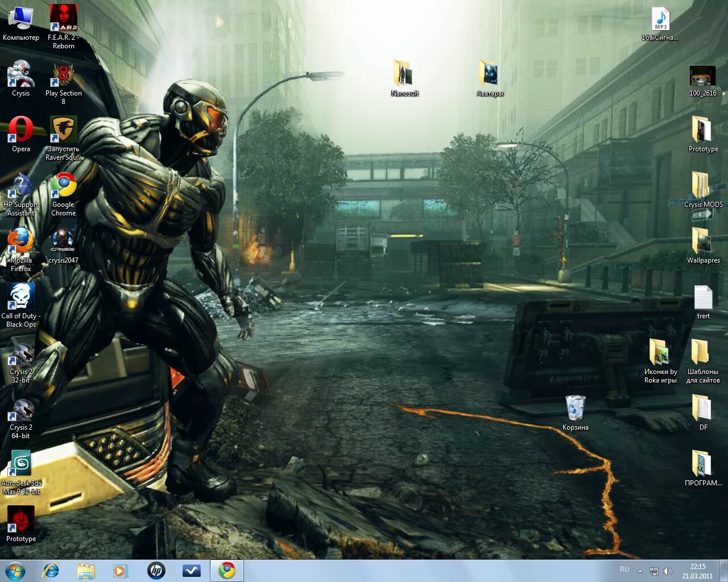Select Mozilla Firefox desktop icon
Viewport: 728px width, 582px height.
point(21,250)
